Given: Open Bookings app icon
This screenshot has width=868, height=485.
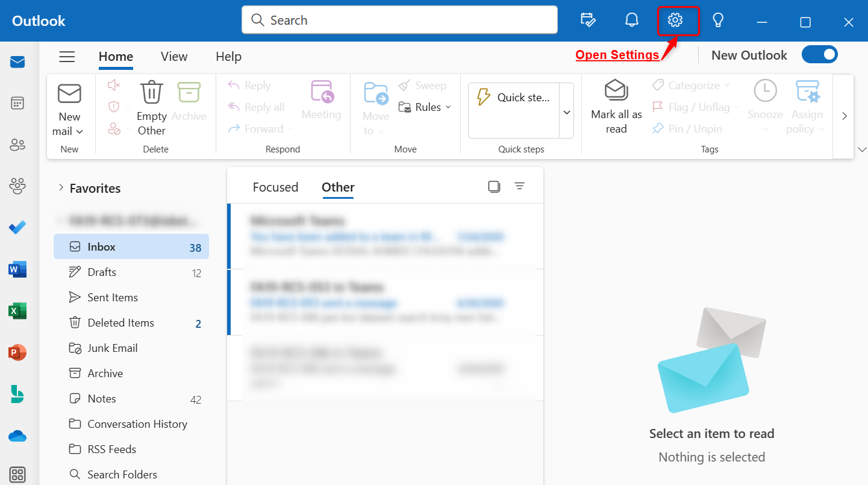Looking at the screenshot, I should pyautogui.click(x=17, y=394).
